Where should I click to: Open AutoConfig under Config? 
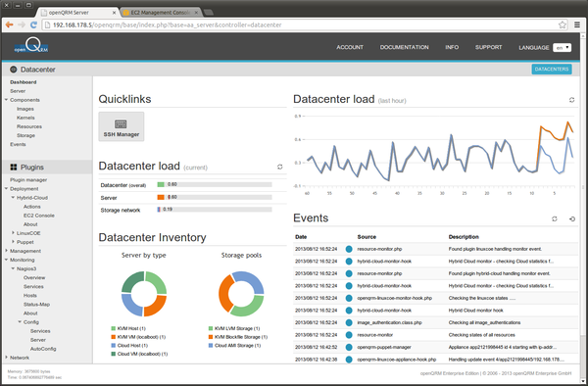tap(43, 349)
